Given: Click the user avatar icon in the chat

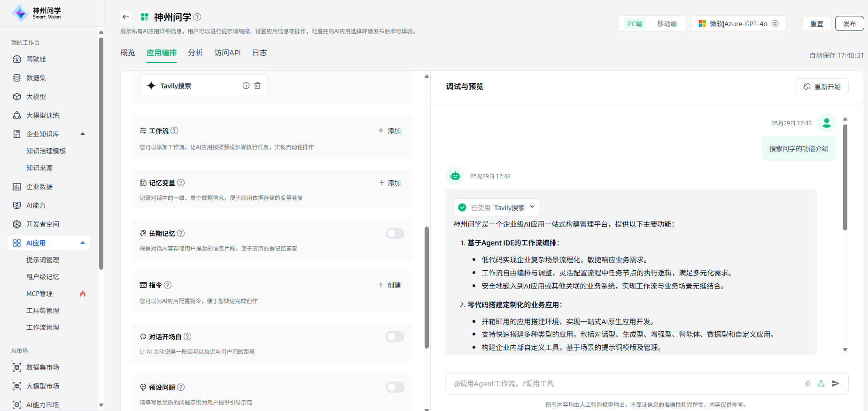Looking at the screenshot, I should (x=827, y=123).
